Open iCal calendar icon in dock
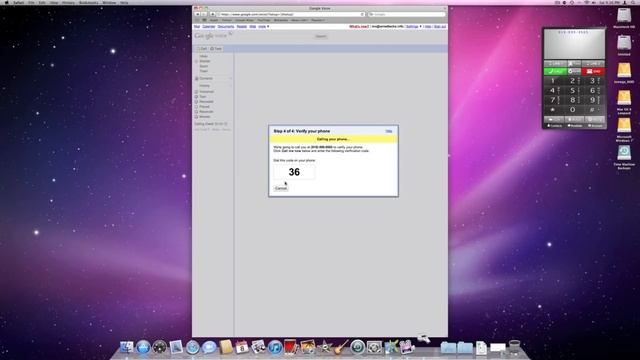Image resolution: width=640 pixels, height=360 pixels. 242,347
